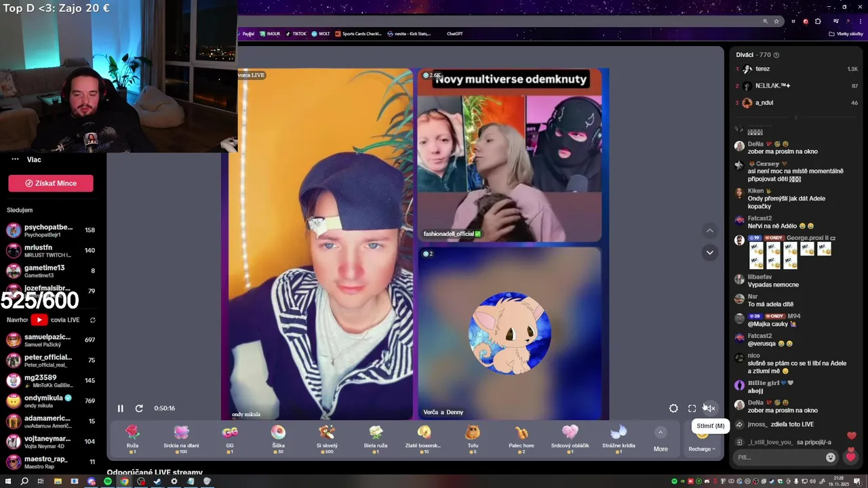
Task: Open the Sports Cards Checkl... bookmark
Action: tap(359, 33)
